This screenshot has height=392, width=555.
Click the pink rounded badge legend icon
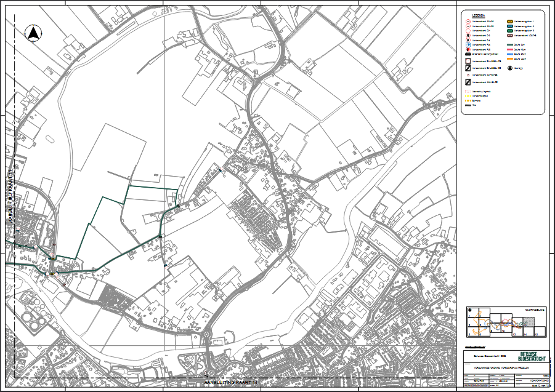[x=509, y=35]
